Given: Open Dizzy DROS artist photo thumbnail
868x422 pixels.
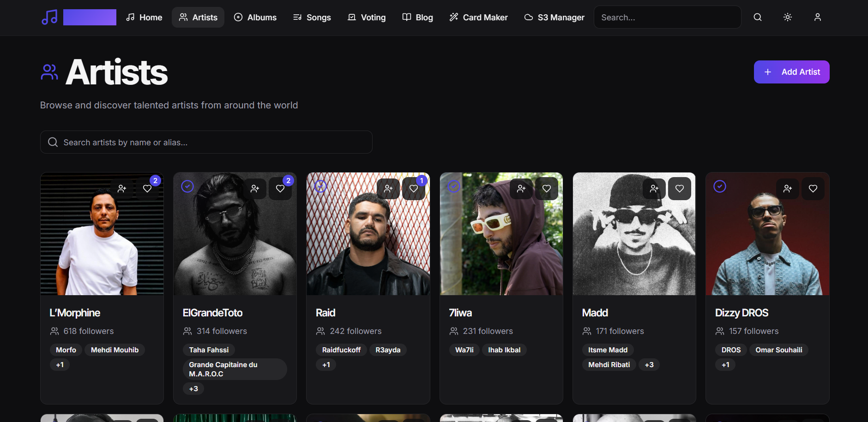Looking at the screenshot, I should click(767, 234).
